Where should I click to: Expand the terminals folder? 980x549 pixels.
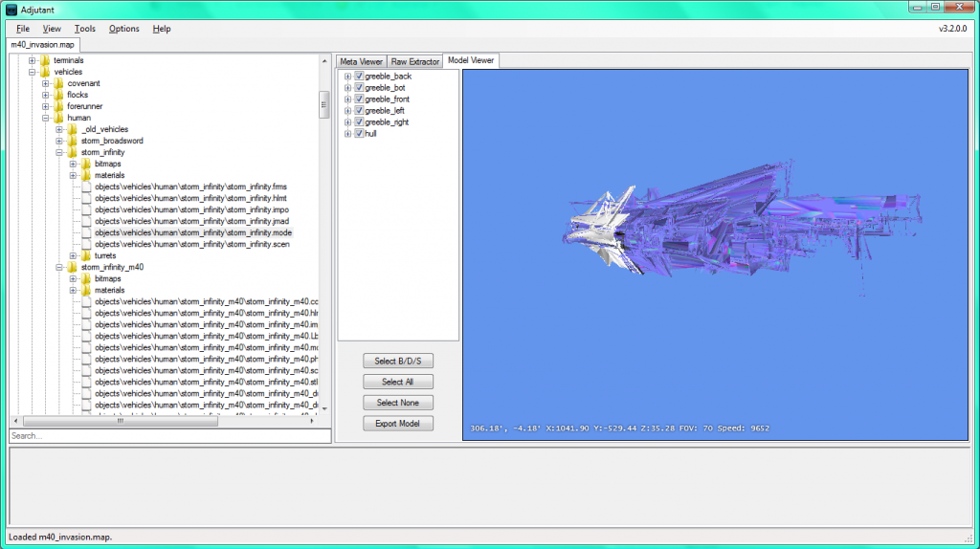[x=32, y=60]
